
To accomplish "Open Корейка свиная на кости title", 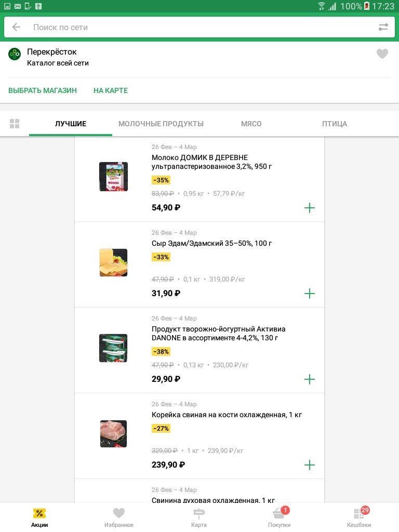I will 227,415.
